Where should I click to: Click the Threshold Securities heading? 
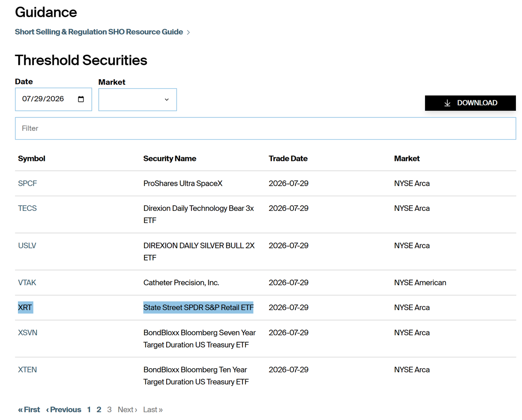(81, 60)
